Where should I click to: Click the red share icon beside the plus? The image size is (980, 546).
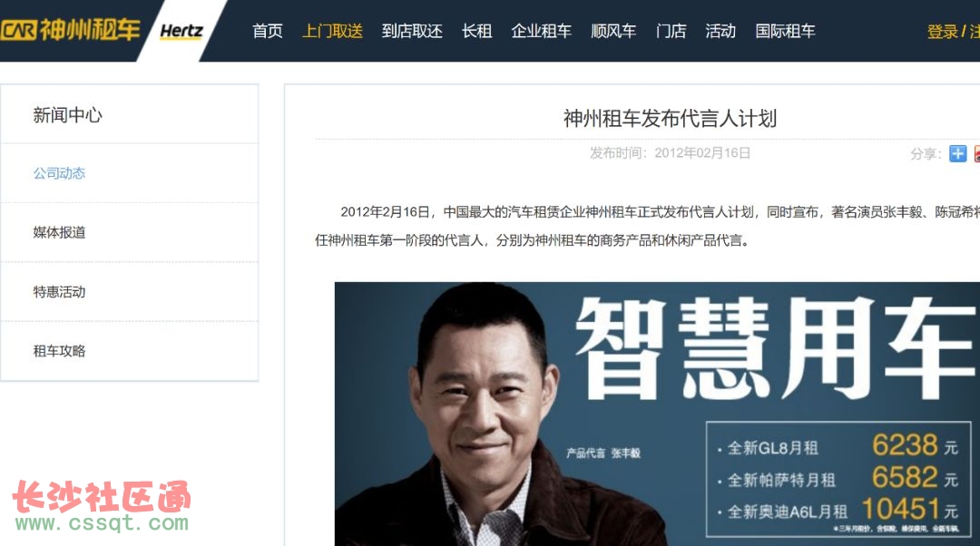coord(977,153)
